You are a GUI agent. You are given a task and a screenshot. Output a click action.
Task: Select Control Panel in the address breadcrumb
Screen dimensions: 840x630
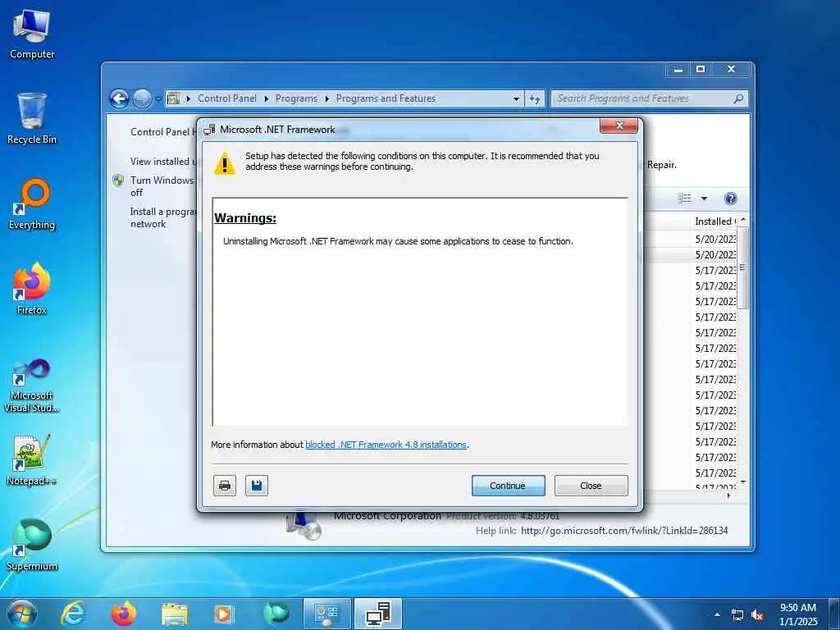226,98
